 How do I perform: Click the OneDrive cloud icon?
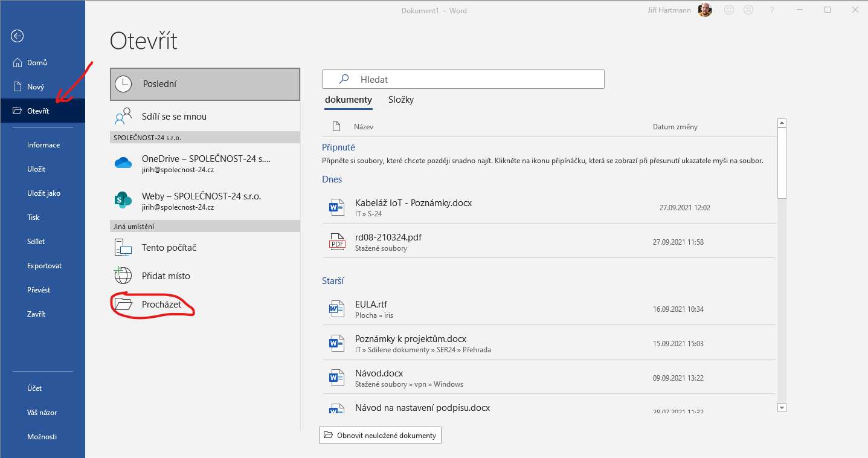[x=123, y=163]
